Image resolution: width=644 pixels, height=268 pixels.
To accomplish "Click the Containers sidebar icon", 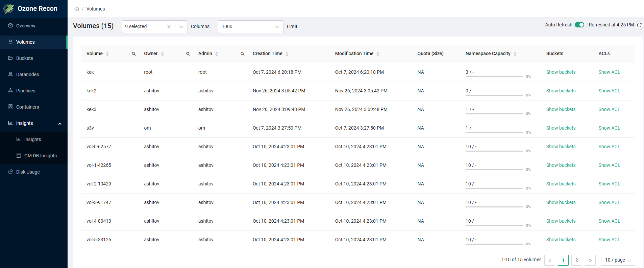I will pos(10,107).
